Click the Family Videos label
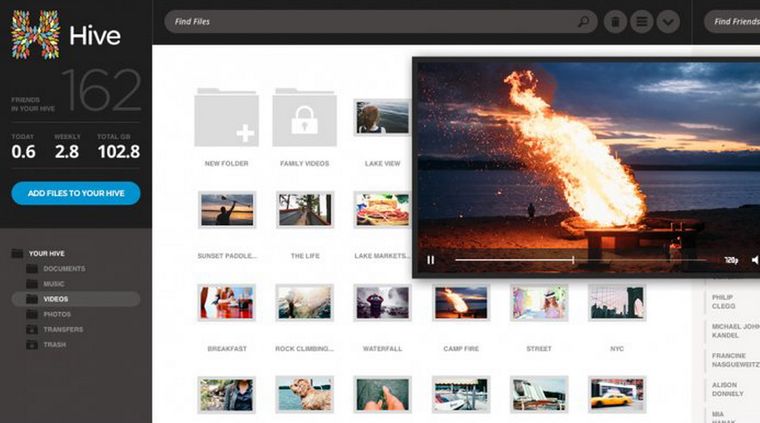The height and width of the screenshot is (423, 760). [304, 164]
